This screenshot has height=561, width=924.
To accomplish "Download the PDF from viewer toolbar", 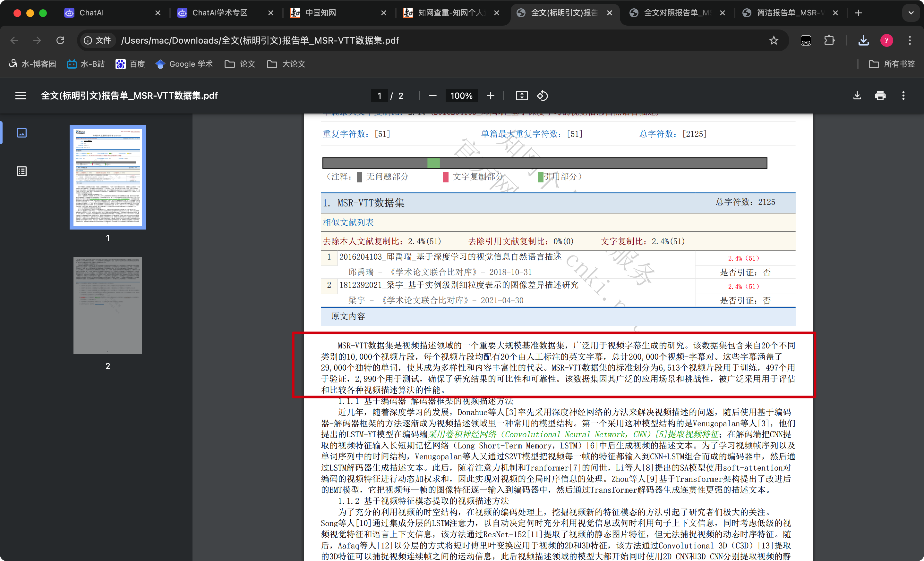I will 857,96.
